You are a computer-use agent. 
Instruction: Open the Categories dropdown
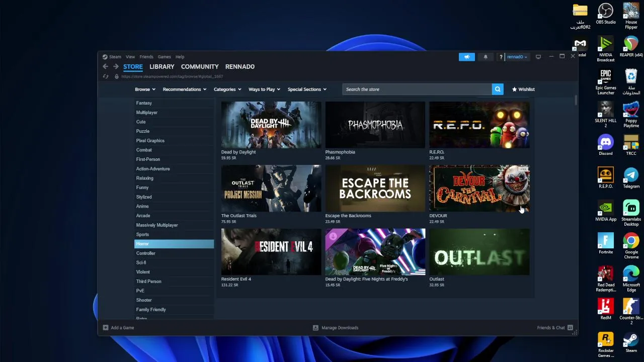(x=227, y=89)
